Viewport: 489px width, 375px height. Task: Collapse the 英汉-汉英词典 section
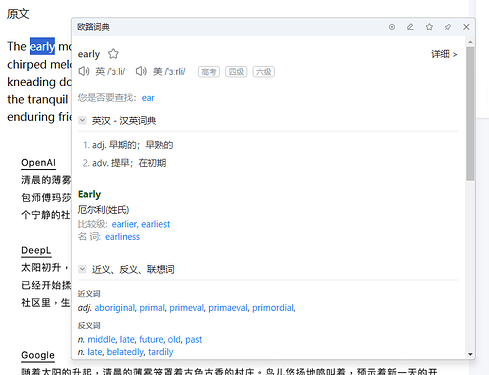[82, 120]
